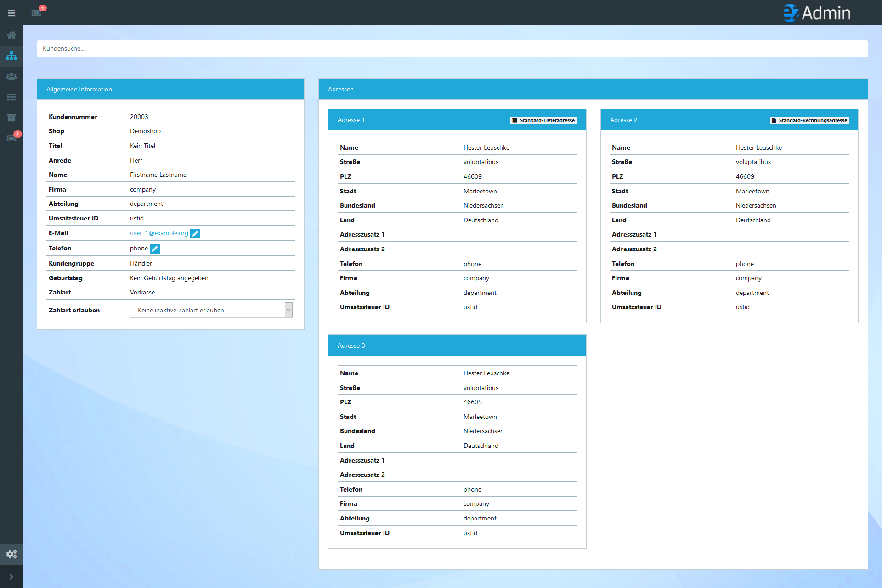Open the hamburger menu in top bar

(x=11, y=13)
